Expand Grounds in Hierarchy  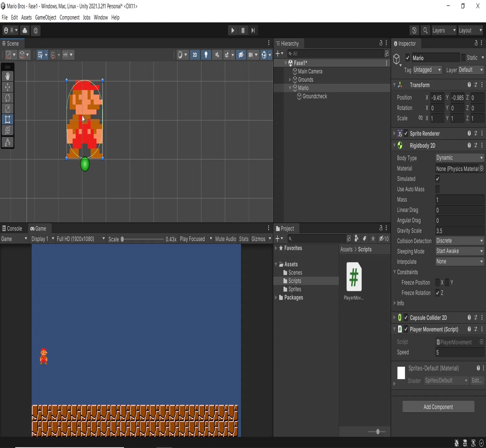point(290,80)
